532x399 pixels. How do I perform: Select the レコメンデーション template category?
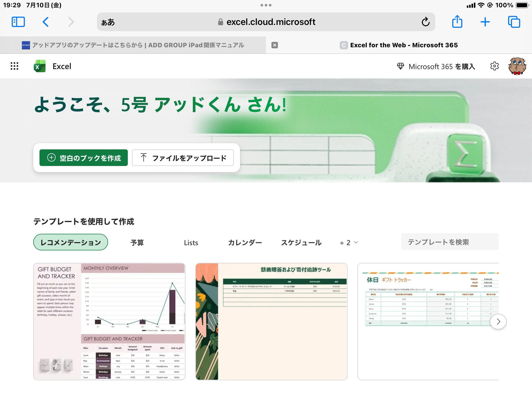[x=71, y=242]
